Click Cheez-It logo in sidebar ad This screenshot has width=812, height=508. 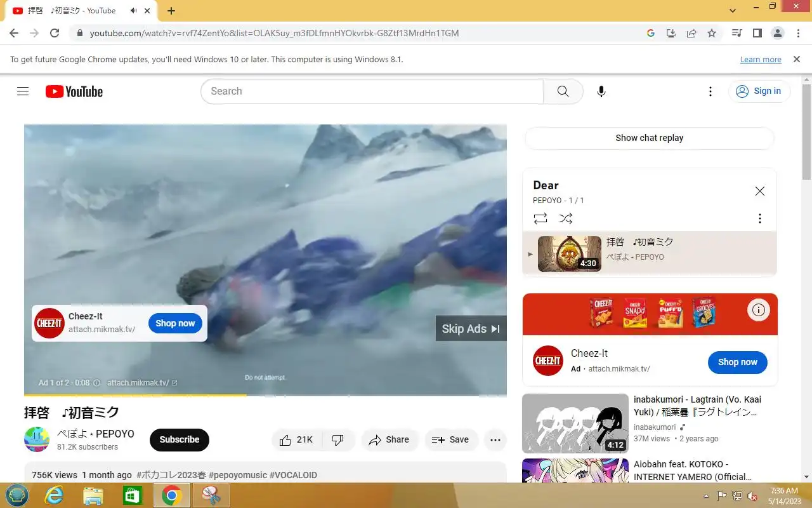pos(548,361)
